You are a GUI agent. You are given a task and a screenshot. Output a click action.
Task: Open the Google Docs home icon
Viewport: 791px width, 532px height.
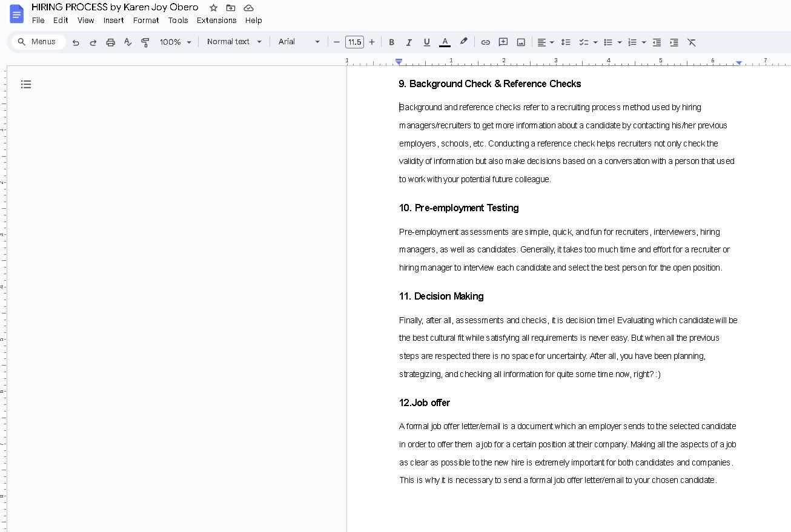[x=16, y=13]
